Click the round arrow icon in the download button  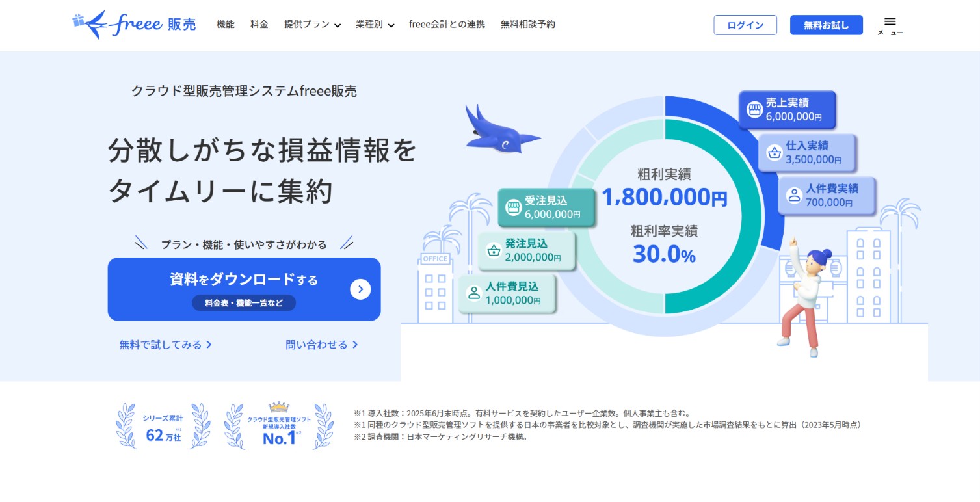[360, 289]
